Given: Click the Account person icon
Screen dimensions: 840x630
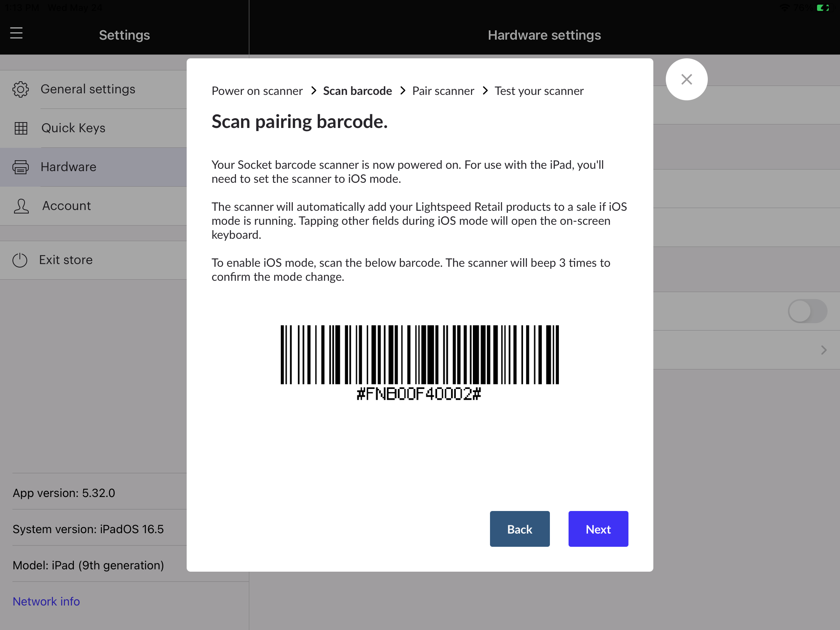Looking at the screenshot, I should (x=21, y=206).
